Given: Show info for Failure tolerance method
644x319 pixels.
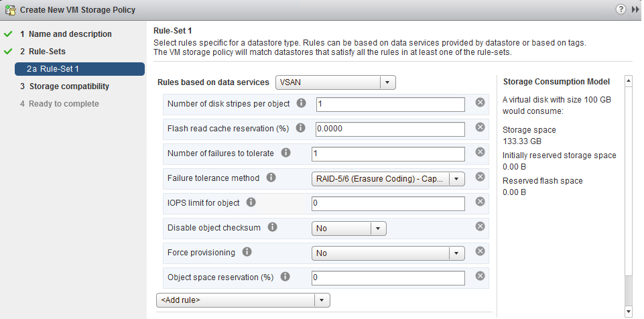Looking at the screenshot, I should [x=271, y=178].
